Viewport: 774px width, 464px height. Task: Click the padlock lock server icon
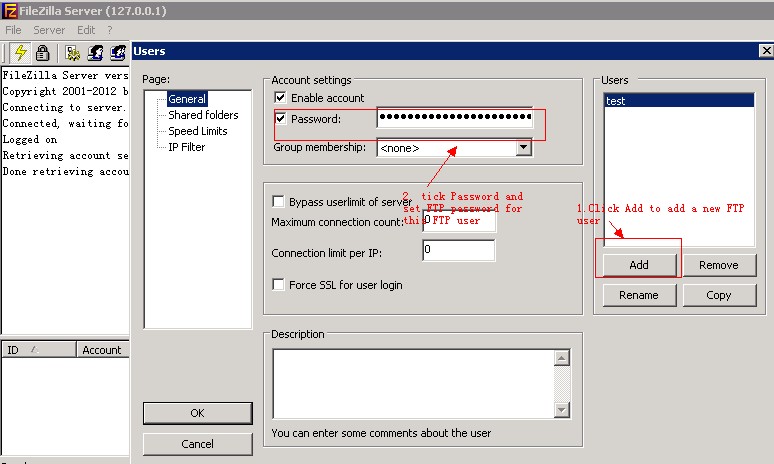pyautogui.click(x=43, y=53)
